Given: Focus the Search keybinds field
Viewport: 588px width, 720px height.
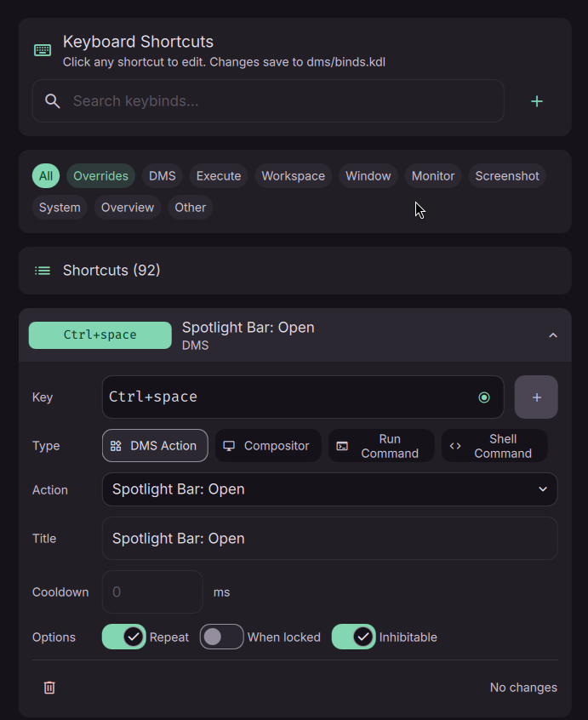Looking at the screenshot, I should (x=268, y=101).
